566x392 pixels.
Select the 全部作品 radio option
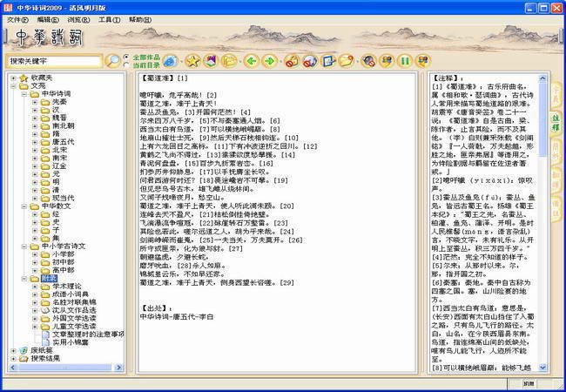pos(129,57)
